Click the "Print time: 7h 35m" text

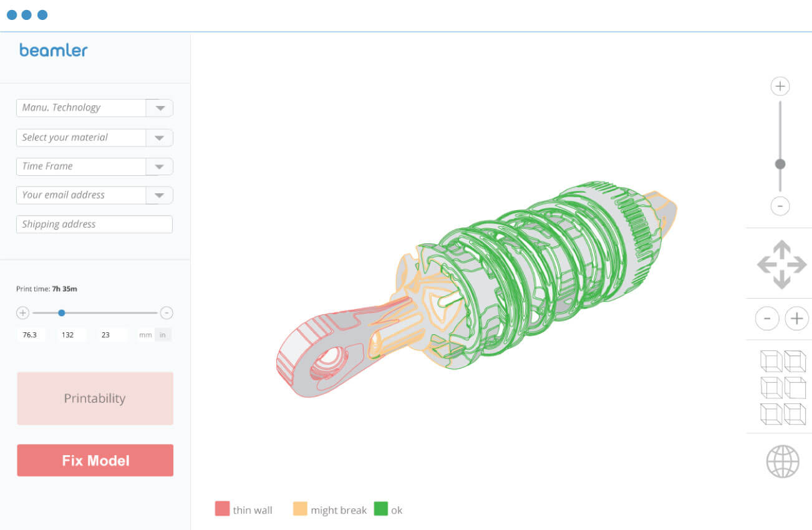[47, 289]
